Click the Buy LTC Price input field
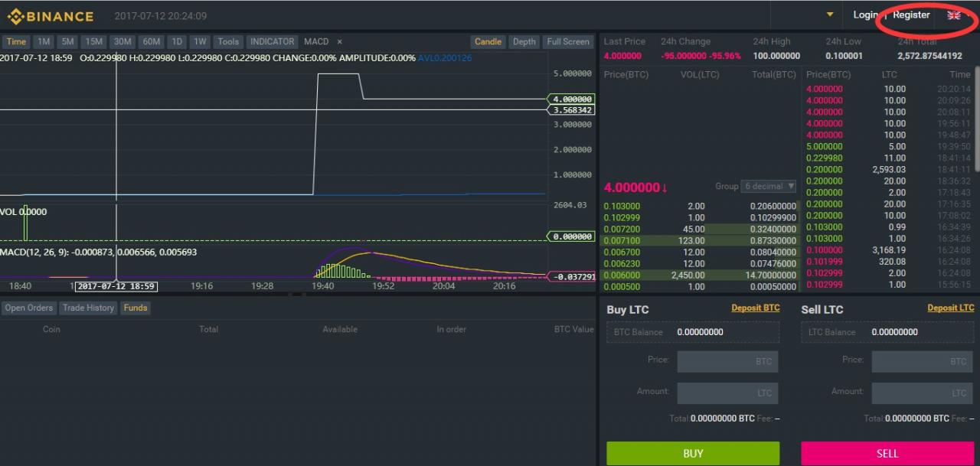Viewport: 980px width, 466px height. (x=727, y=361)
